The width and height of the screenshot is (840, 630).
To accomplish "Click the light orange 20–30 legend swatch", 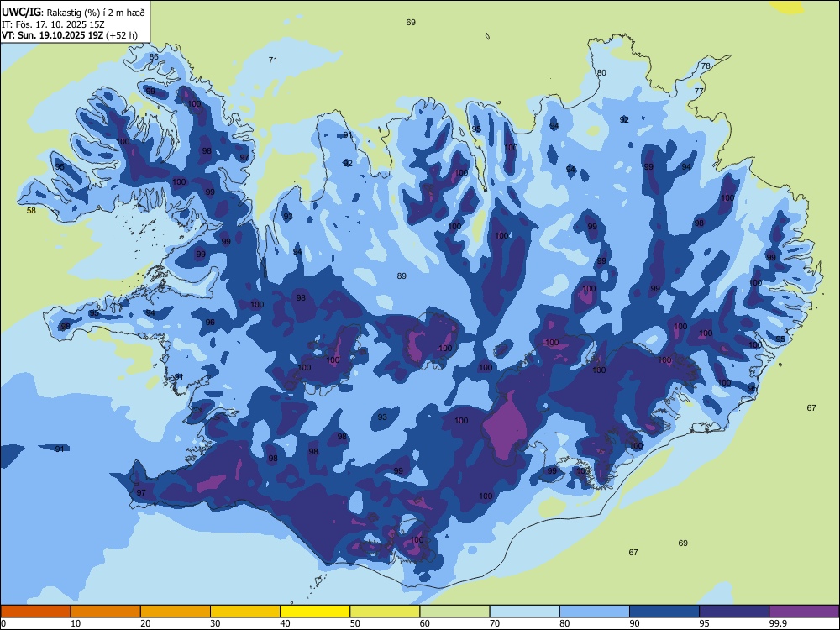I will (x=176, y=612).
